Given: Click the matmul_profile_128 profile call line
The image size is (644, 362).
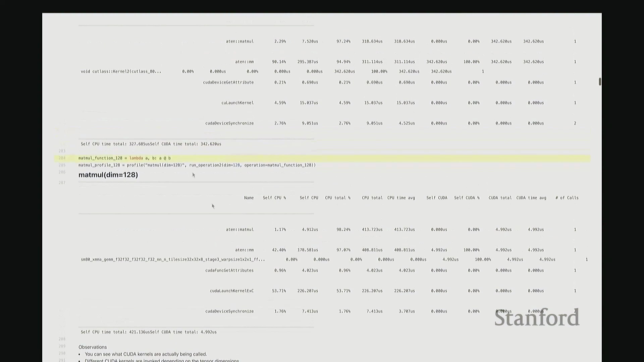Looking at the screenshot, I should tap(197, 165).
